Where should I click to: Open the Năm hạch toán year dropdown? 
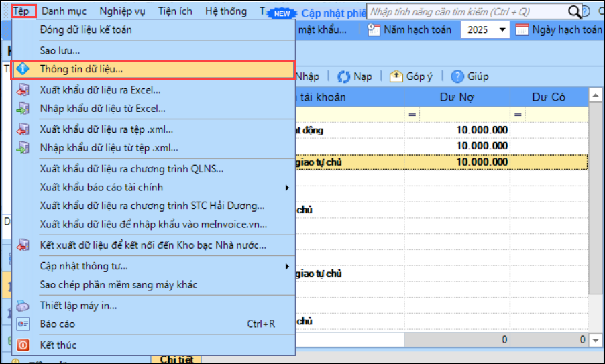click(x=502, y=30)
